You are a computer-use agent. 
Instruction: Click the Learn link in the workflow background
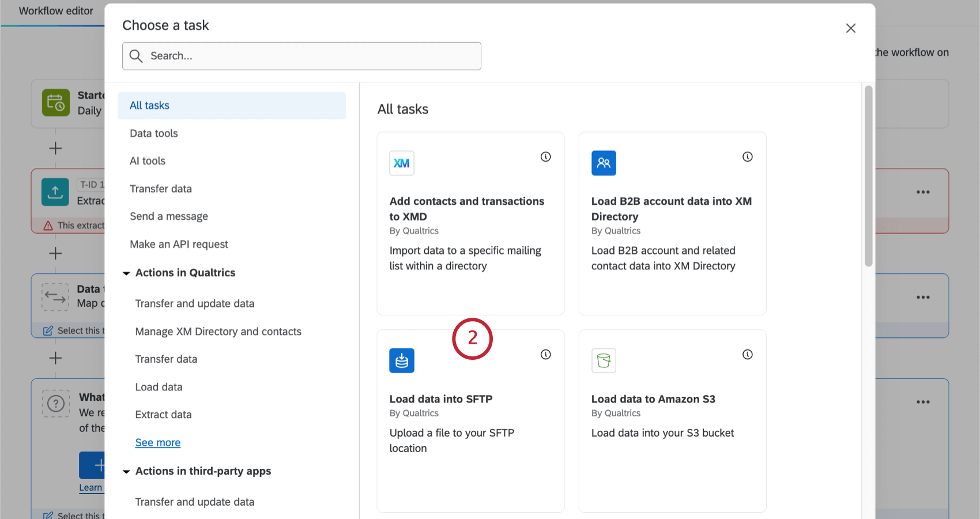[x=91, y=487]
